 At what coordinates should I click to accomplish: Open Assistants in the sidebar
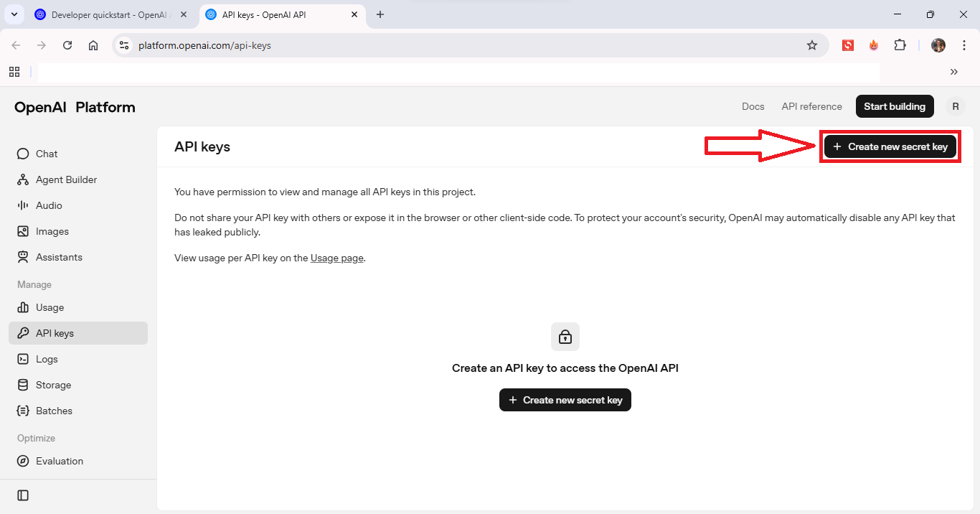[59, 257]
